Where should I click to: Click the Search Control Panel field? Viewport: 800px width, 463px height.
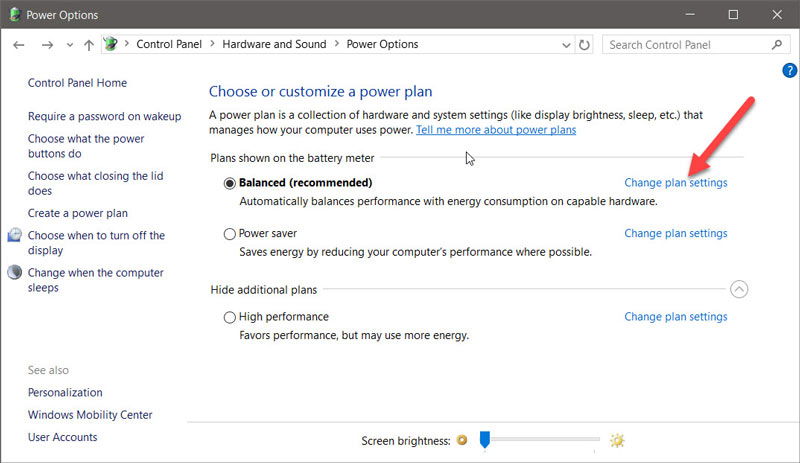click(x=686, y=45)
